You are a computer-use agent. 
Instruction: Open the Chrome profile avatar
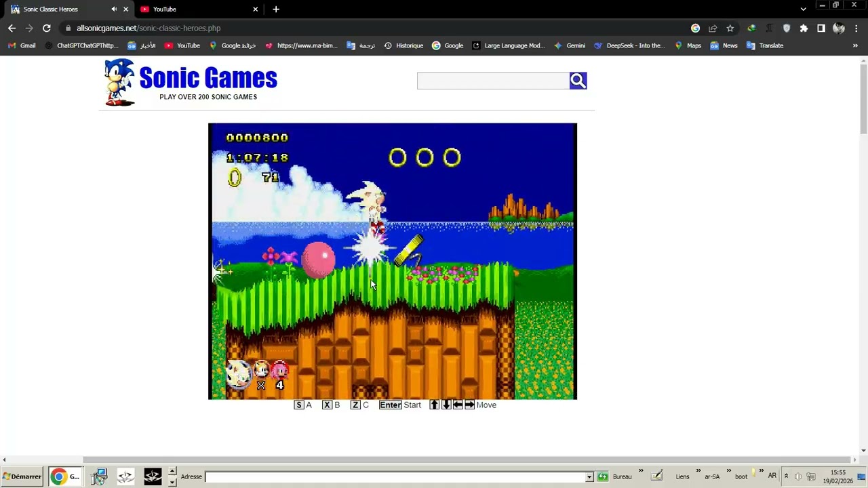click(839, 28)
